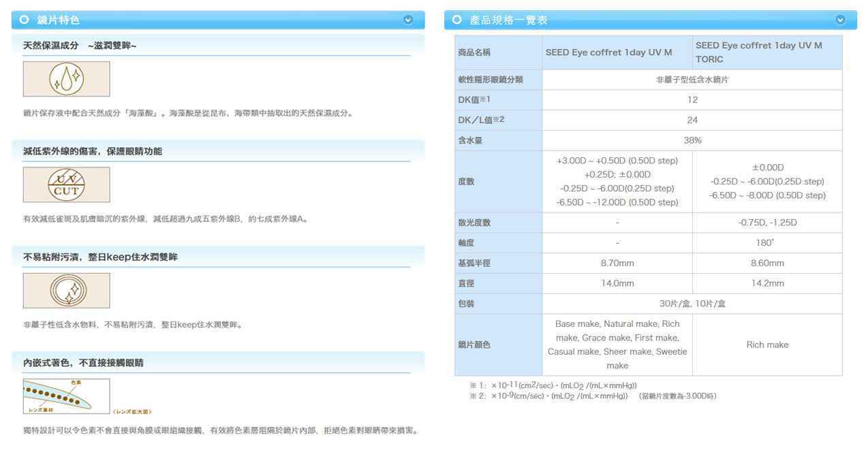The width and height of the screenshot is (868, 450).
Task: Click the 直徑 row header
Action: coord(499,283)
